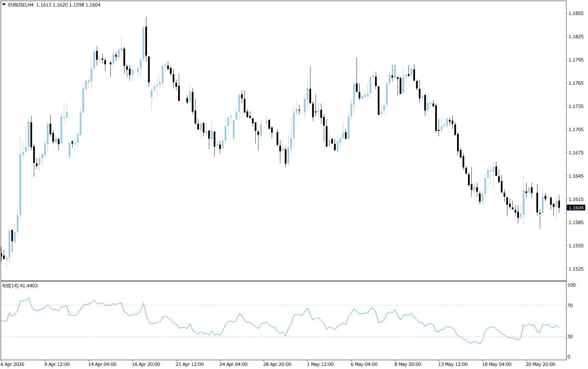Click the 1.1615 price scale label
Image resolution: width=588 pixels, height=369 pixels.
pos(576,199)
